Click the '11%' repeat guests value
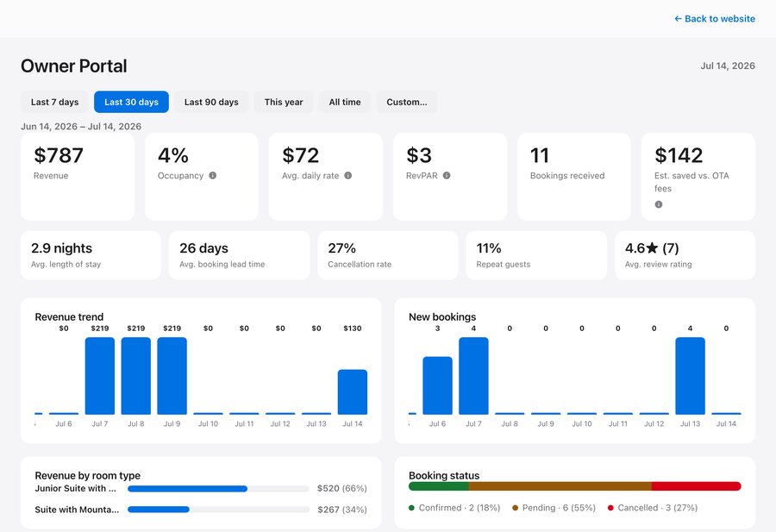776x532 pixels. pyautogui.click(x=489, y=248)
